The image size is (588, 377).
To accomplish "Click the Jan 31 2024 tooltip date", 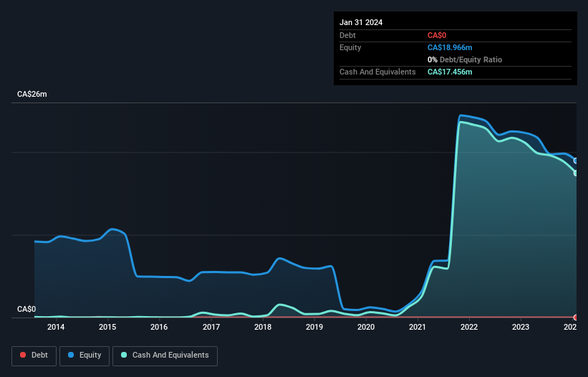I will click(361, 22).
